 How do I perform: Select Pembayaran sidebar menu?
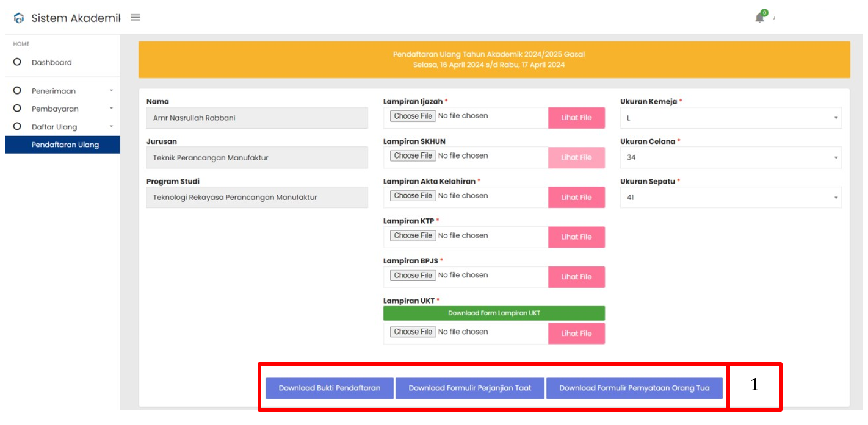pyautogui.click(x=55, y=109)
